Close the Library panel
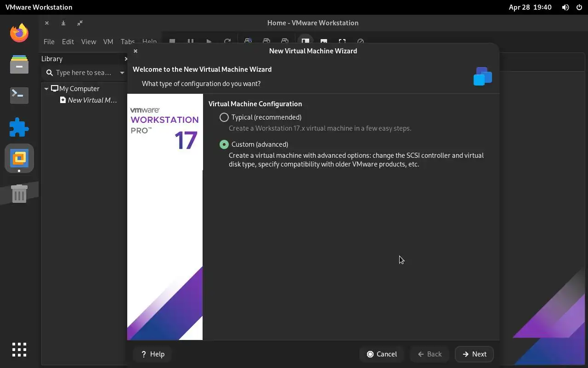Image resolution: width=588 pixels, height=368 pixels. (126, 59)
